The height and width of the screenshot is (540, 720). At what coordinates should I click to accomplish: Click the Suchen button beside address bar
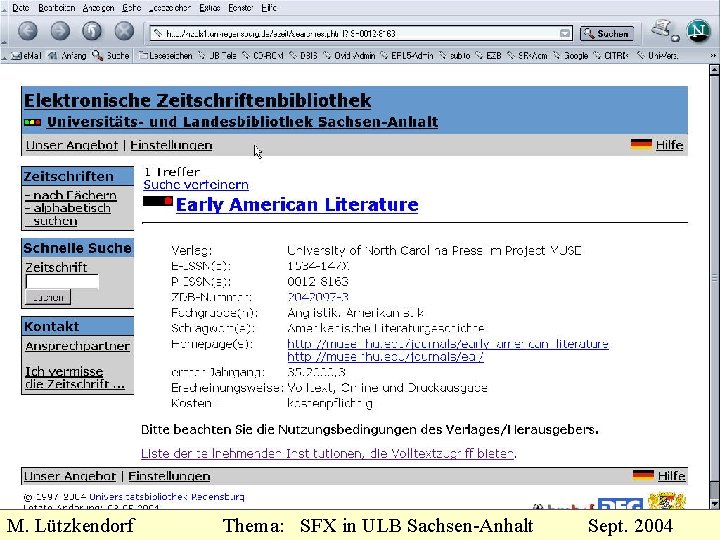pos(607,34)
